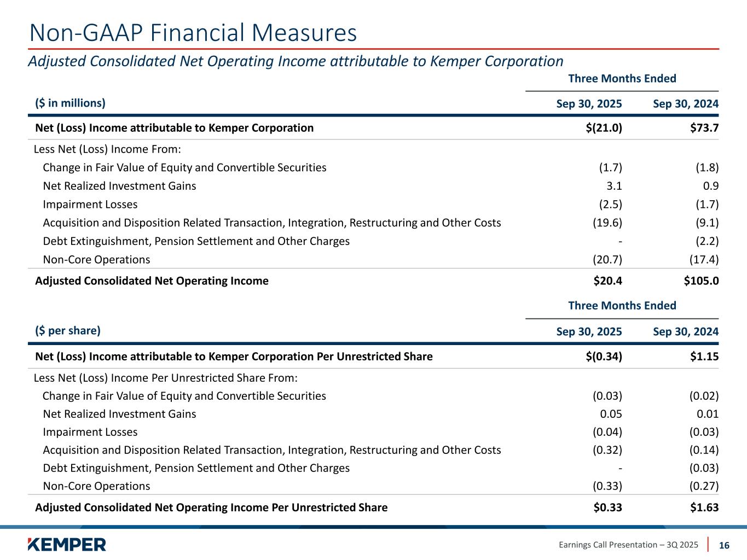Screen dimensions: 747x560
Task: Select the (0.32) per share acquisition costs value
Action: coord(607,450)
